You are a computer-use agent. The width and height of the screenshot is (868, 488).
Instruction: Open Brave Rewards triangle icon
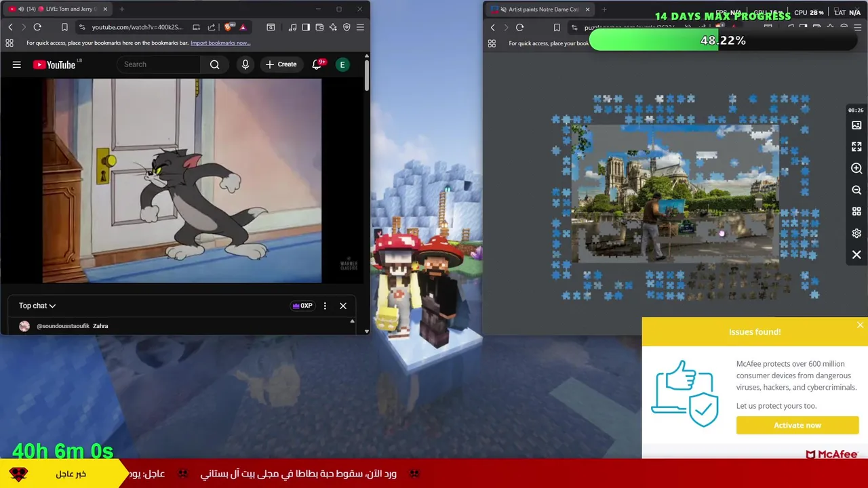pos(243,27)
